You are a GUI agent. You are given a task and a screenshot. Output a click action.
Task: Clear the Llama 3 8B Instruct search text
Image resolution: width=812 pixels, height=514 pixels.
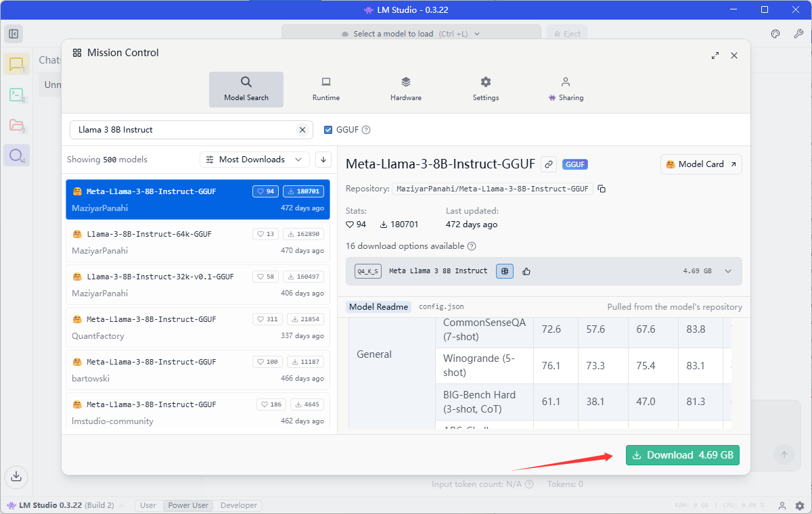point(302,130)
